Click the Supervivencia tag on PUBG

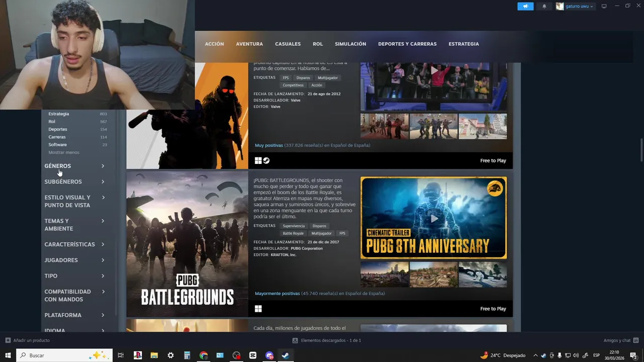coord(294,226)
